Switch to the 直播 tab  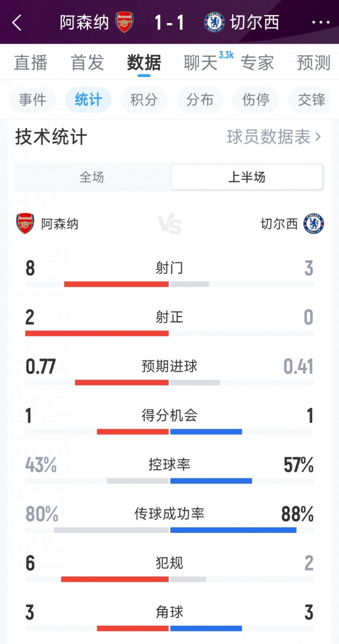click(31, 63)
